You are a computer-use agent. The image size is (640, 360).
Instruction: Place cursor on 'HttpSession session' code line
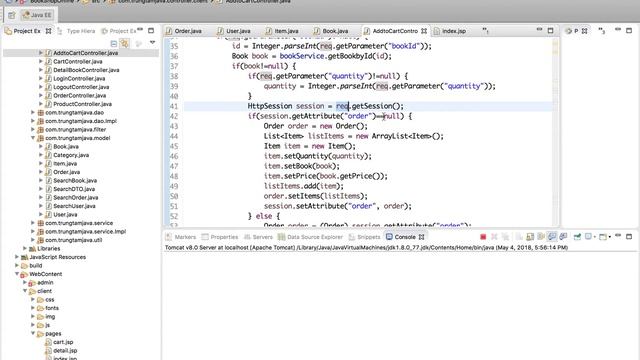pyautogui.click(x=325, y=106)
